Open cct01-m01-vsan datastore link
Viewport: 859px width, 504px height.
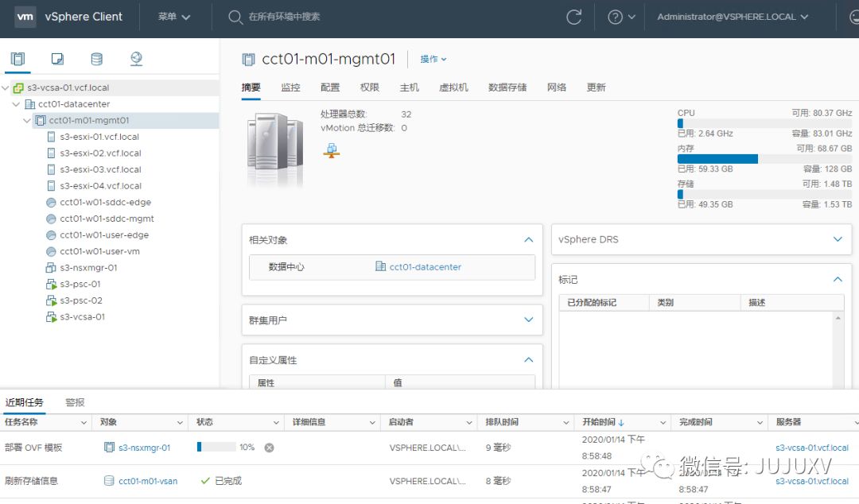click(x=148, y=481)
